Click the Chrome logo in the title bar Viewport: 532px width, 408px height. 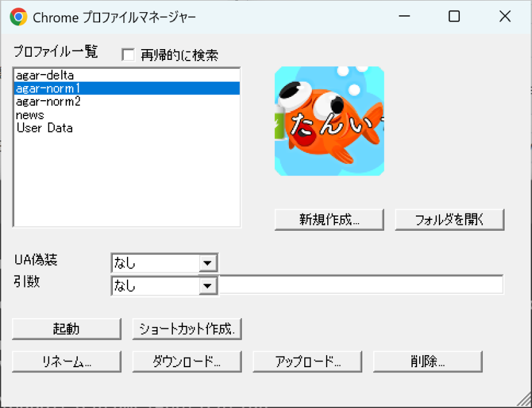pos(19,17)
